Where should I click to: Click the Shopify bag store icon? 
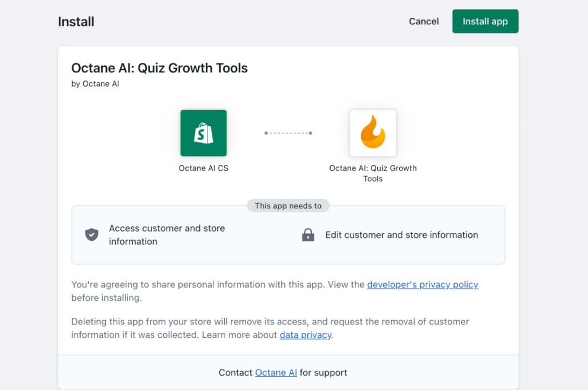(204, 133)
